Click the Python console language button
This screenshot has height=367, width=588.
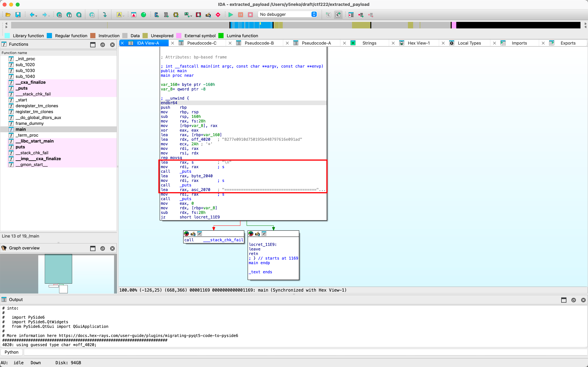click(x=11, y=352)
